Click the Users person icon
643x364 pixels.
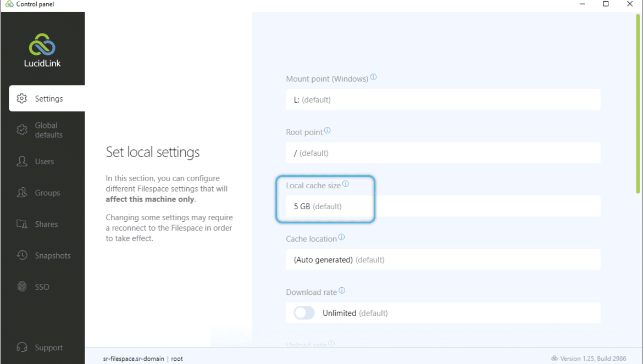[x=22, y=161]
